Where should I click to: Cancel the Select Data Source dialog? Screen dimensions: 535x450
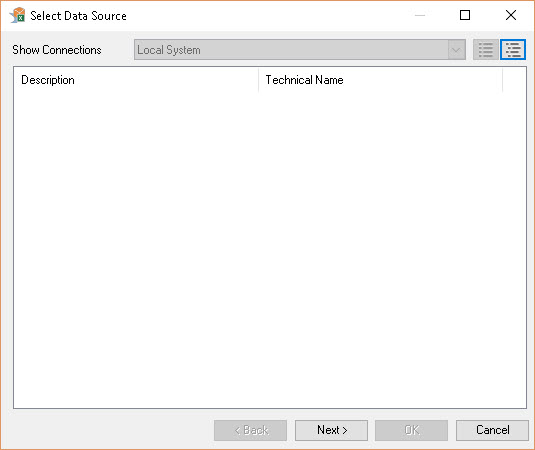tap(492, 430)
